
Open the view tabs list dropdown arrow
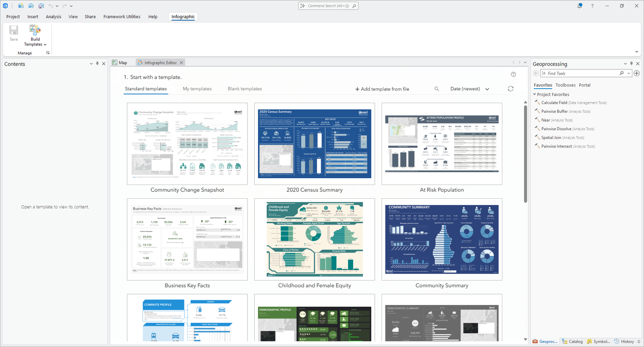pyautogui.click(x=525, y=62)
